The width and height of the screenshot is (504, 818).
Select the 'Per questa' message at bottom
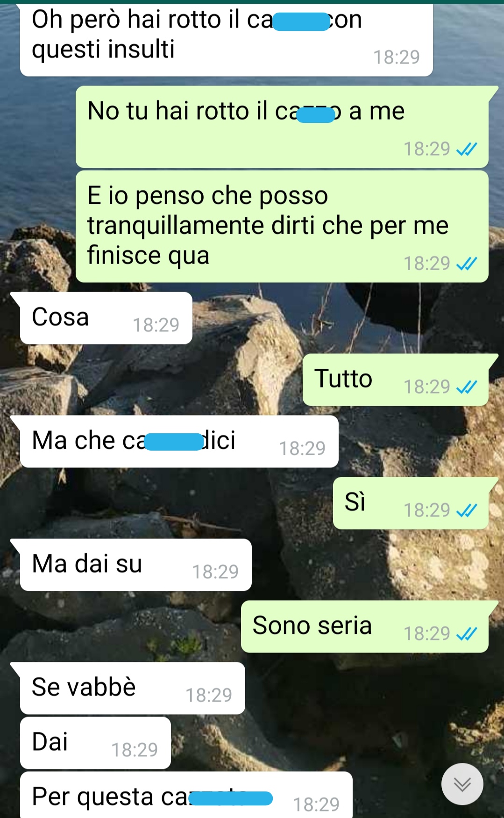(186, 795)
